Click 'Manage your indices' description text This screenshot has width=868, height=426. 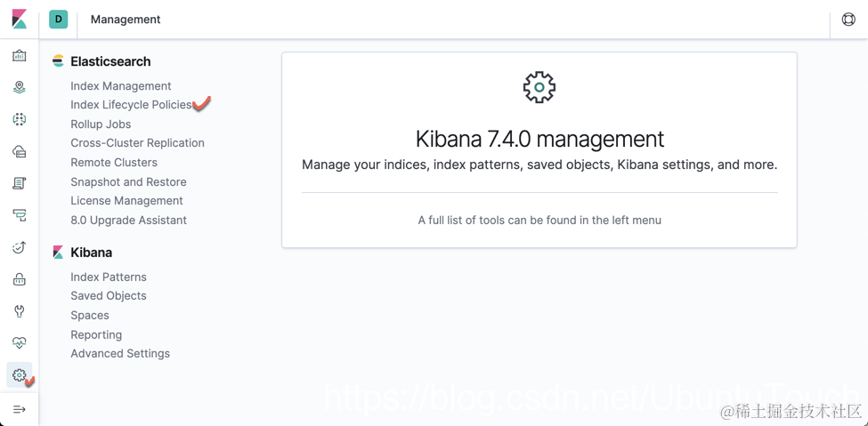tap(539, 165)
